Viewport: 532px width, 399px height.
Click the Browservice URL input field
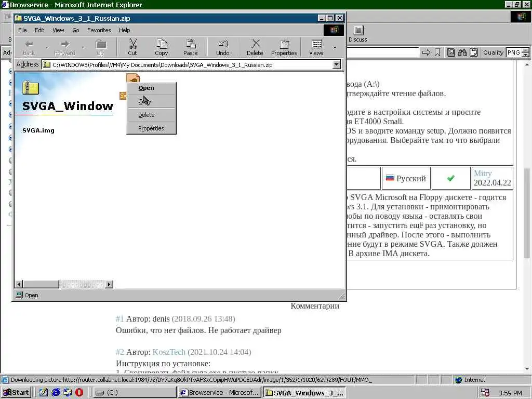[383, 52]
